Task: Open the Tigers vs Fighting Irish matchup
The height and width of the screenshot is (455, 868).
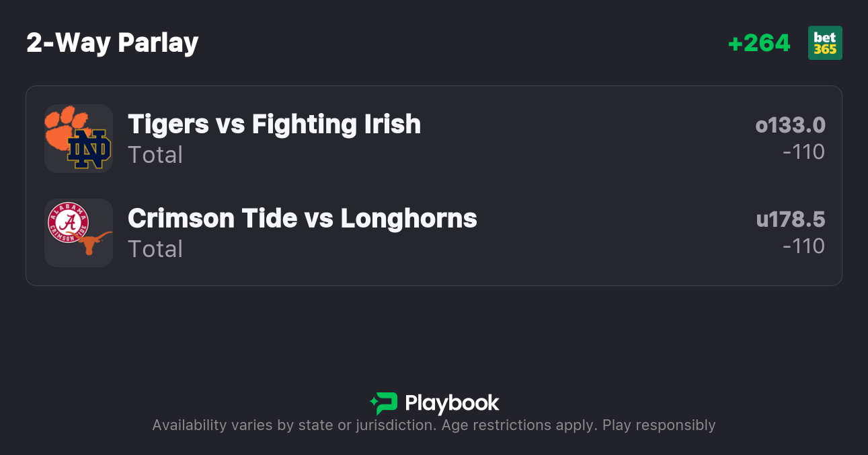Action: pyautogui.click(x=274, y=125)
